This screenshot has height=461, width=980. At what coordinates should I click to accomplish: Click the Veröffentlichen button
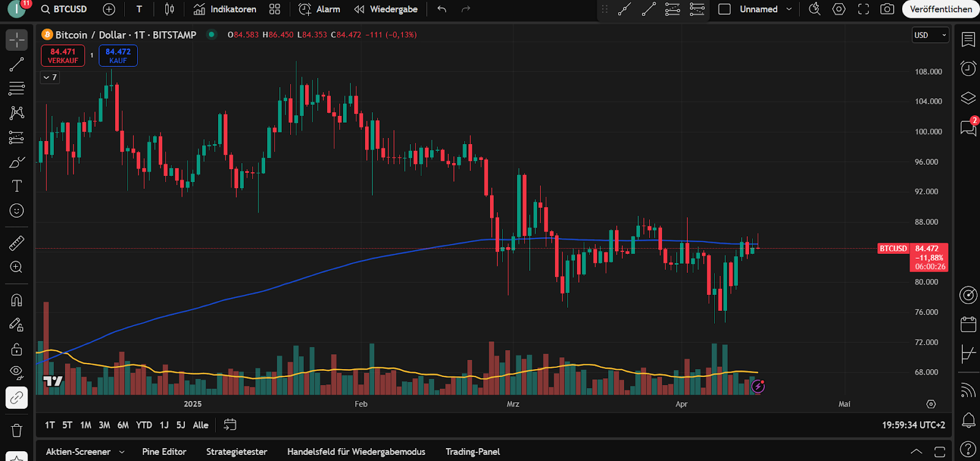[x=940, y=9]
